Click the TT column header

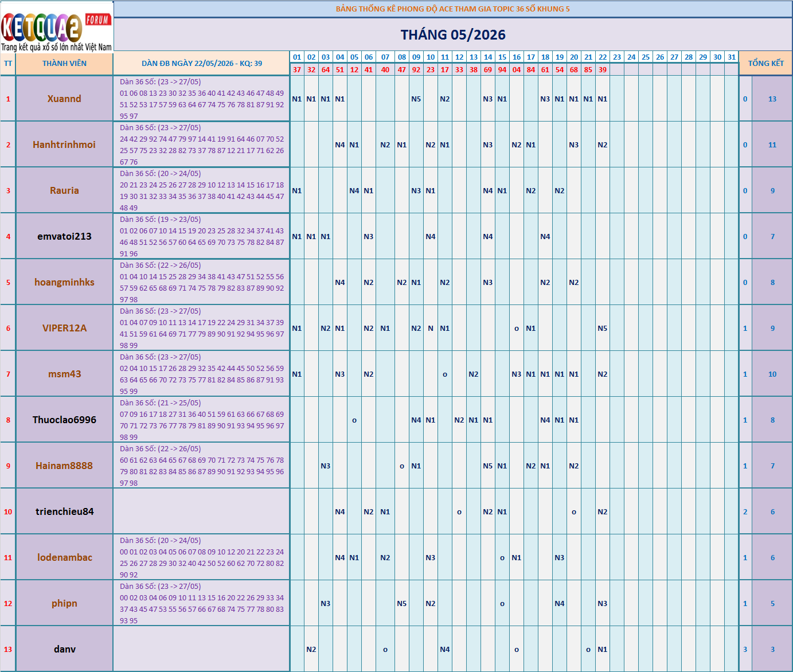[x=8, y=63]
